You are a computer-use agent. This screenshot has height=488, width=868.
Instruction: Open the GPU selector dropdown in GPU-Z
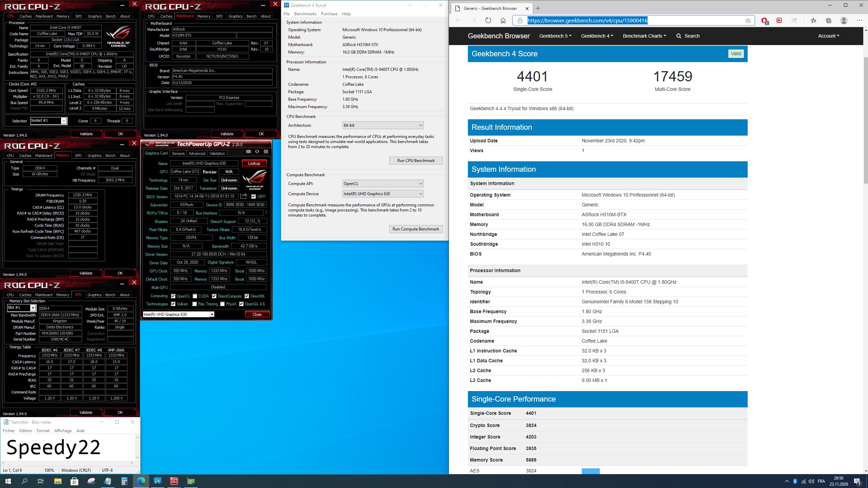click(178, 314)
